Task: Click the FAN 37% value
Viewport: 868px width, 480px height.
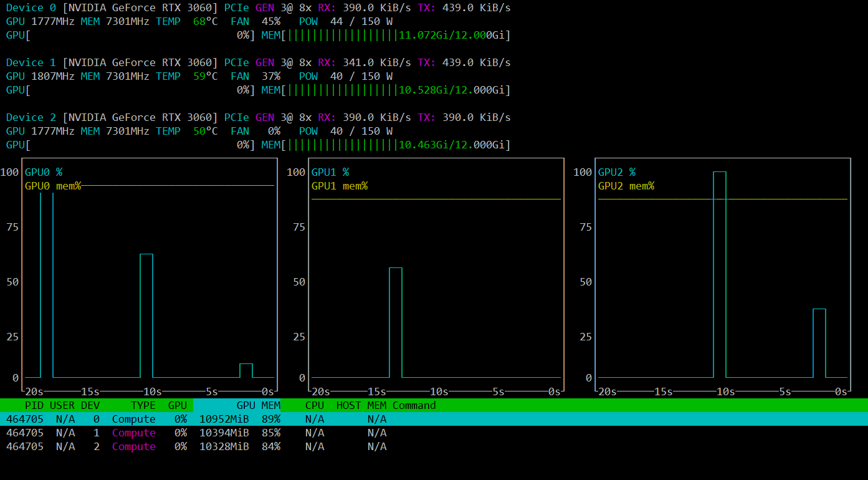Action: pyautogui.click(x=271, y=76)
